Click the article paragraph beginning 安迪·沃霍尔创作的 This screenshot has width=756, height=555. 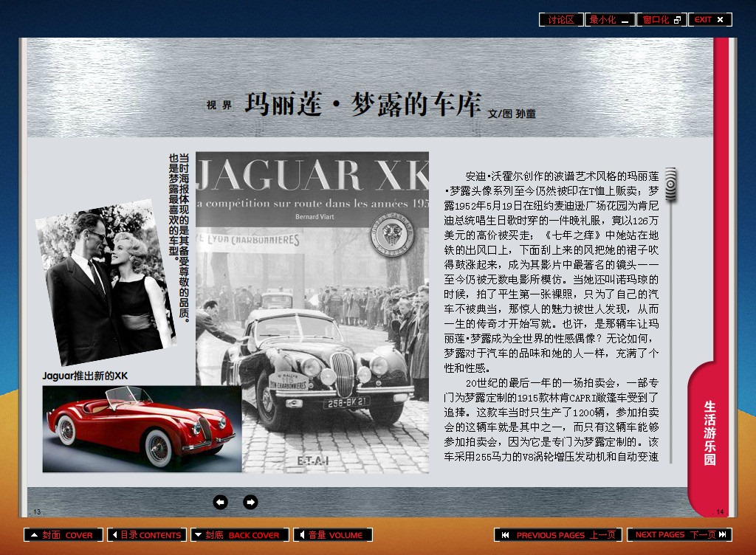(x=551, y=272)
